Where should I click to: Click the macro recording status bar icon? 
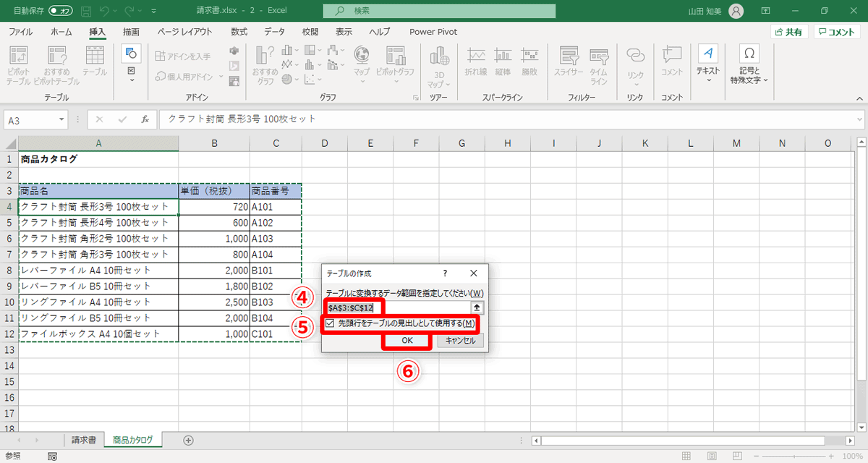coord(51,456)
